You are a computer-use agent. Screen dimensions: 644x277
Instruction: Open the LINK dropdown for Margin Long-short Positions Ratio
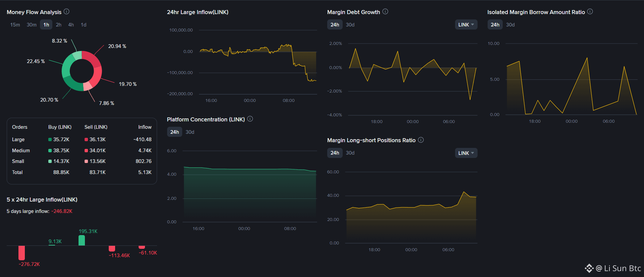tap(466, 153)
